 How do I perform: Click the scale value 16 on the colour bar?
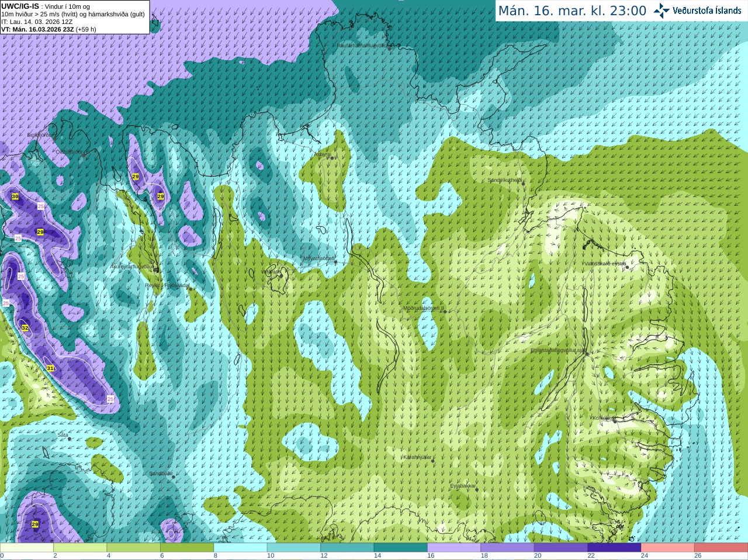[x=431, y=556]
